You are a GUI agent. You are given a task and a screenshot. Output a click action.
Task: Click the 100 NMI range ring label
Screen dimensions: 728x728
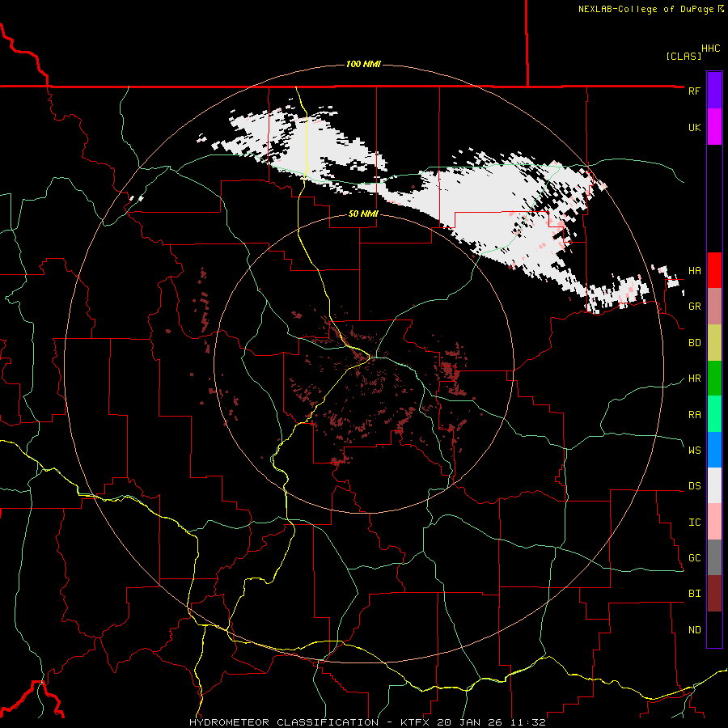(x=363, y=64)
